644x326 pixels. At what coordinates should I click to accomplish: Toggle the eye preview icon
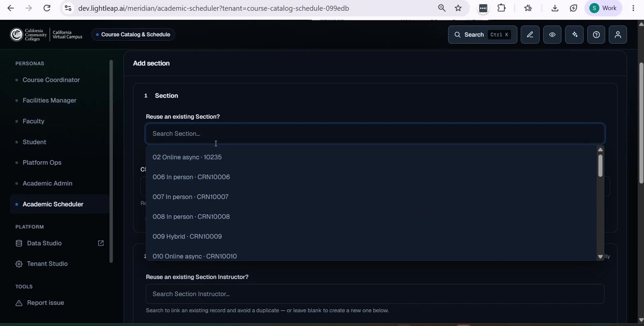point(552,35)
